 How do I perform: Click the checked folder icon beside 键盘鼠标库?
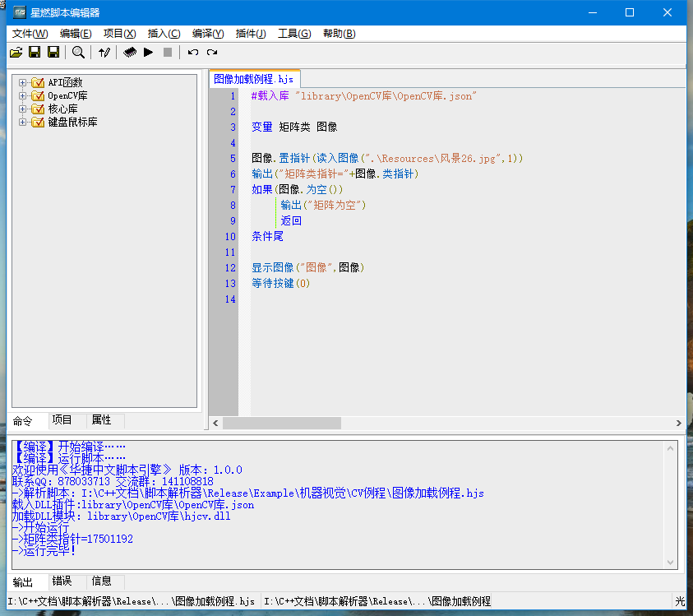38,123
